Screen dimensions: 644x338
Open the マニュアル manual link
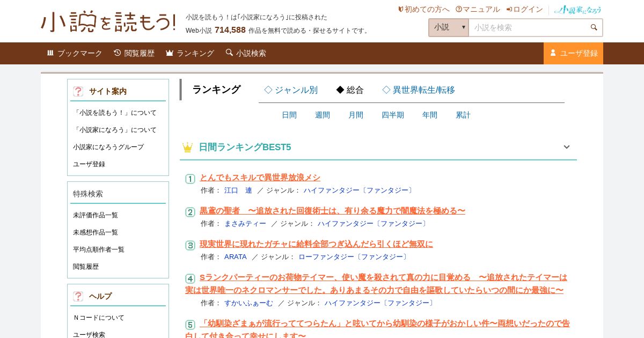pyautogui.click(x=478, y=9)
